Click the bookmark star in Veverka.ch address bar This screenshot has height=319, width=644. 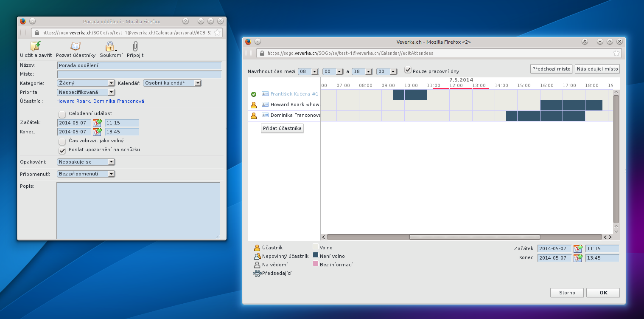click(616, 53)
